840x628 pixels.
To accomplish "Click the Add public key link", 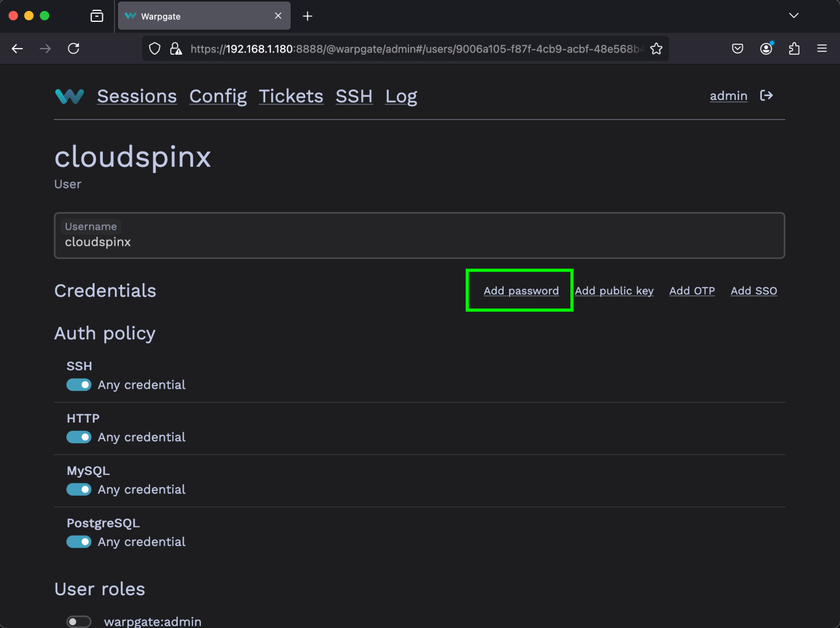I will click(x=614, y=290).
